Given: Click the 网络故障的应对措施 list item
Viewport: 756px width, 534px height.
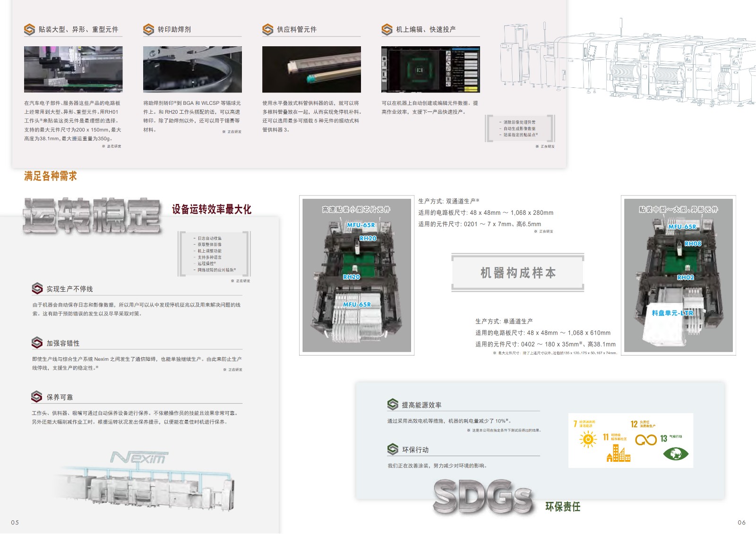Looking at the screenshot, I should [216, 270].
